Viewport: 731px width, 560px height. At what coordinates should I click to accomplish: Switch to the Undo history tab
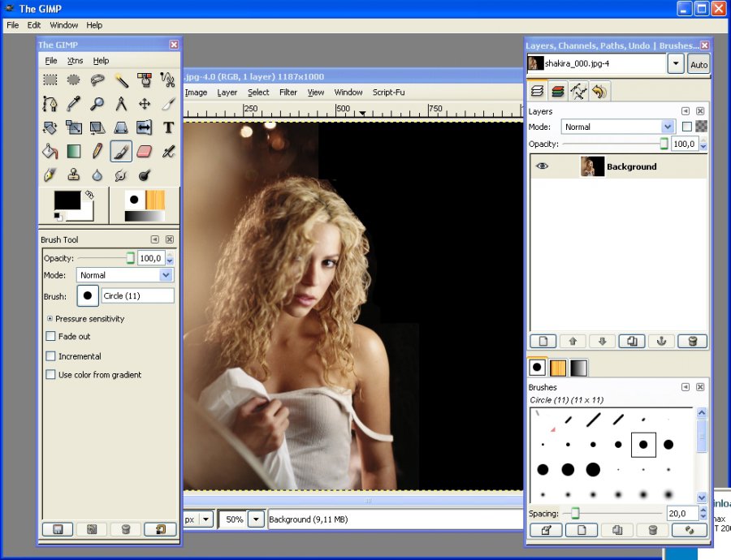[x=599, y=92]
